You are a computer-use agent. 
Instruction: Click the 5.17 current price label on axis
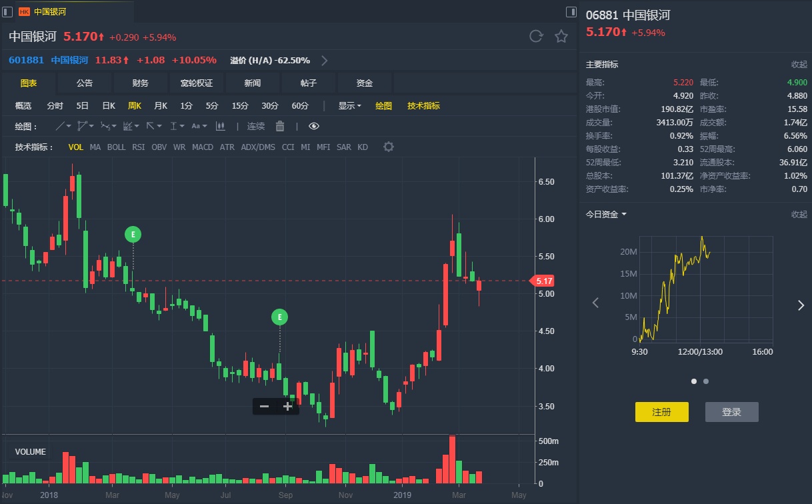pos(543,281)
